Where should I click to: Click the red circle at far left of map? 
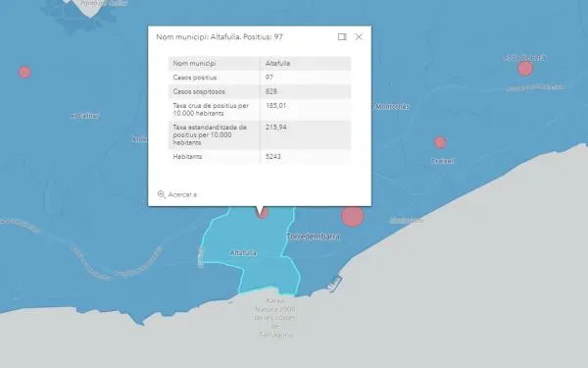(24, 72)
